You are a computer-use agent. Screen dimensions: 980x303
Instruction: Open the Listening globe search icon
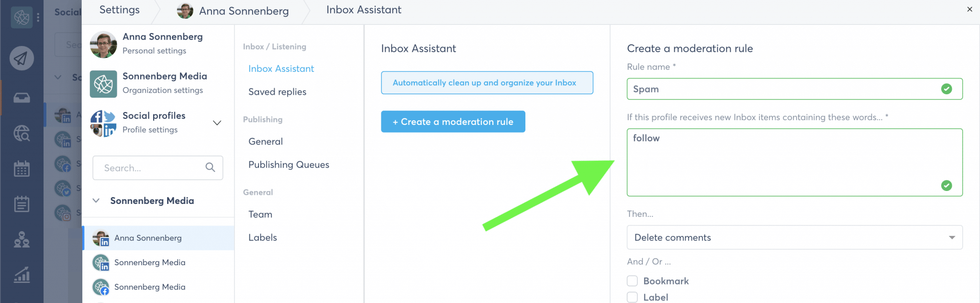pyautogui.click(x=22, y=133)
